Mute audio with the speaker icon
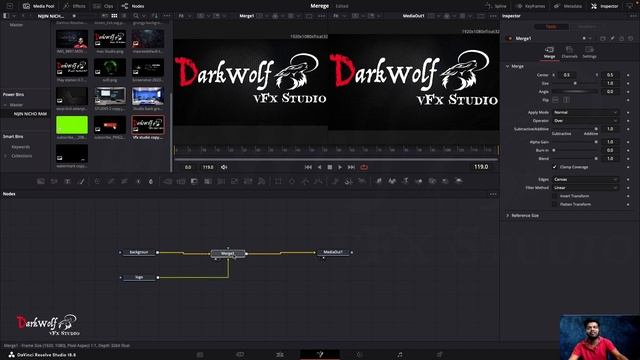The width and height of the screenshot is (640, 360). click(x=224, y=167)
